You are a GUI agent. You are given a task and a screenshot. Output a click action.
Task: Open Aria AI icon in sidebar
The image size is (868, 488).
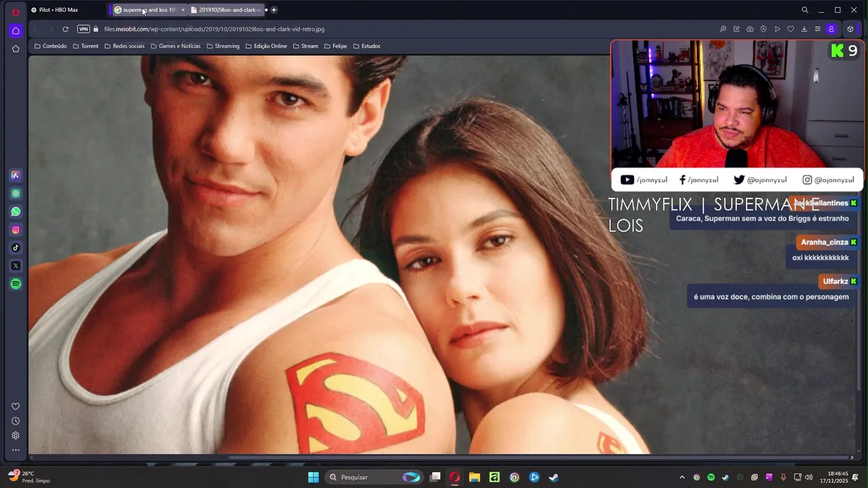(16, 176)
